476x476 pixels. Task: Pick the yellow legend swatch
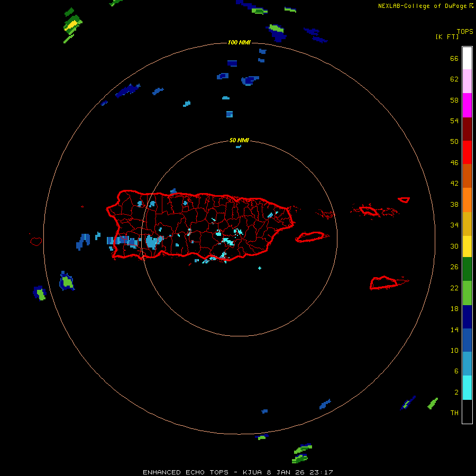[x=467, y=246]
